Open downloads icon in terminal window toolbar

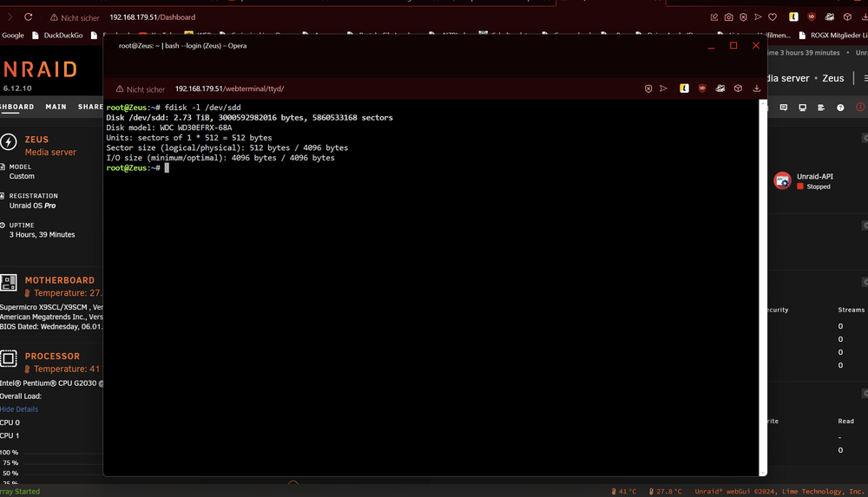pyautogui.click(x=756, y=88)
